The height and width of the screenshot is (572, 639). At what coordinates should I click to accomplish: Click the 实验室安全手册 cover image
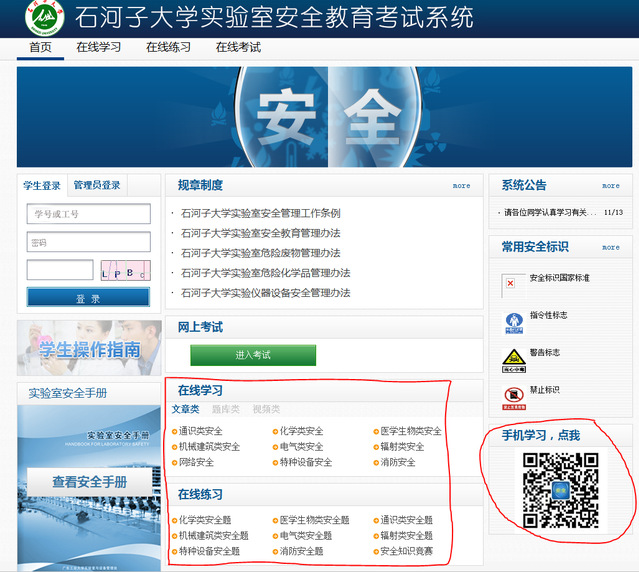89,488
